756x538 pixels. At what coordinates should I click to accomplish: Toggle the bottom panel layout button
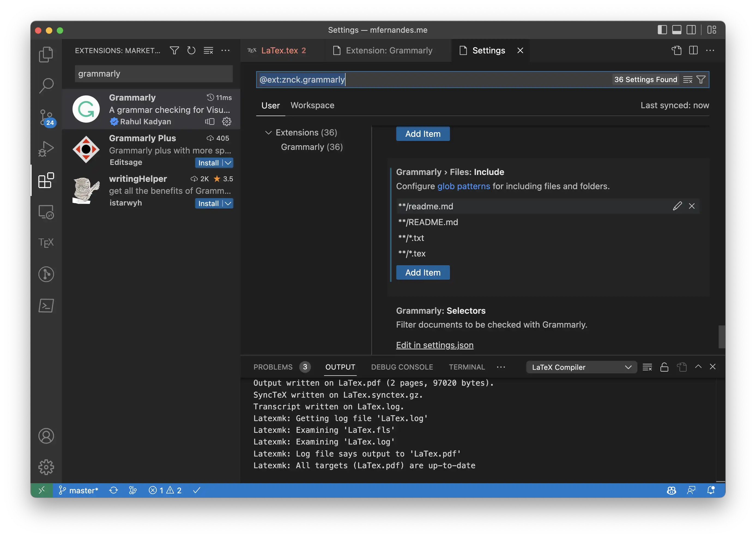(676, 30)
